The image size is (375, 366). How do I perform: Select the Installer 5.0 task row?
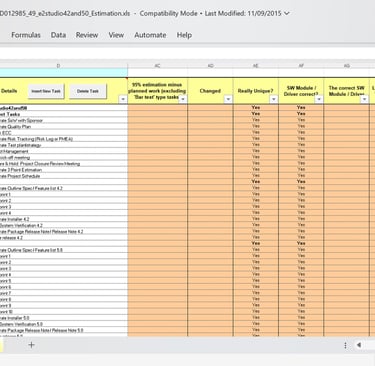point(63,318)
